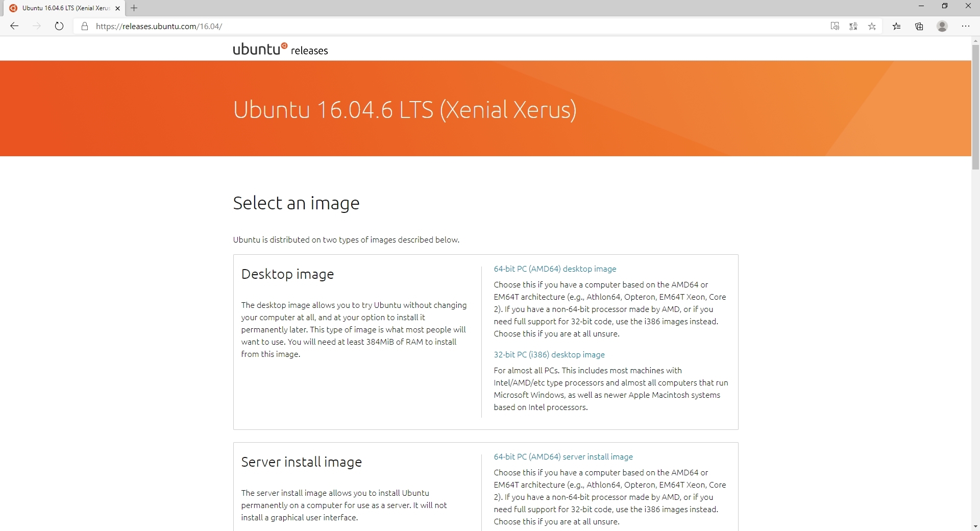Close the browser window
This screenshot has width=980, height=531.
click(x=968, y=6)
